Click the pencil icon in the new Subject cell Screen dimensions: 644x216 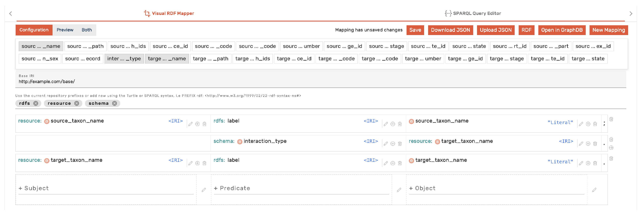click(203, 190)
